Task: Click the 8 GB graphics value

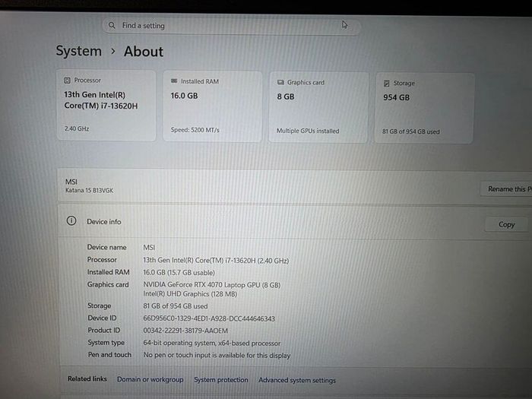Action: point(286,97)
